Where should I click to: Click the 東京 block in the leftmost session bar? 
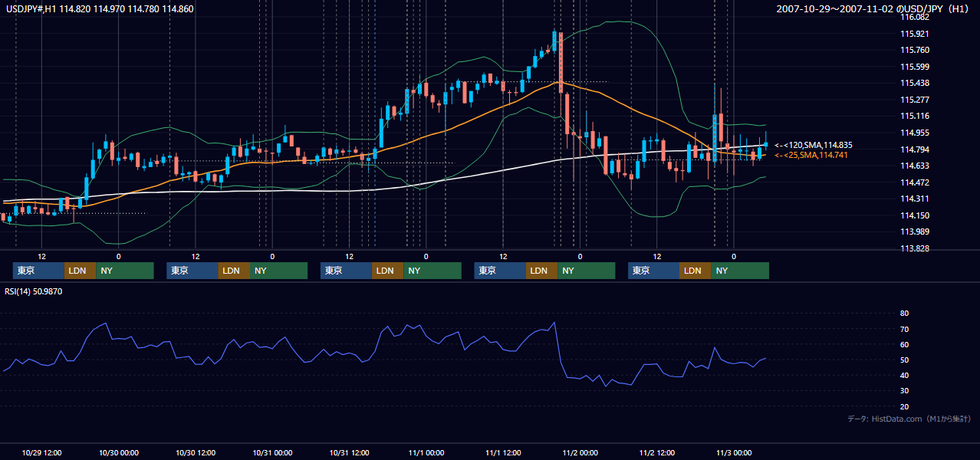click(x=38, y=271)
